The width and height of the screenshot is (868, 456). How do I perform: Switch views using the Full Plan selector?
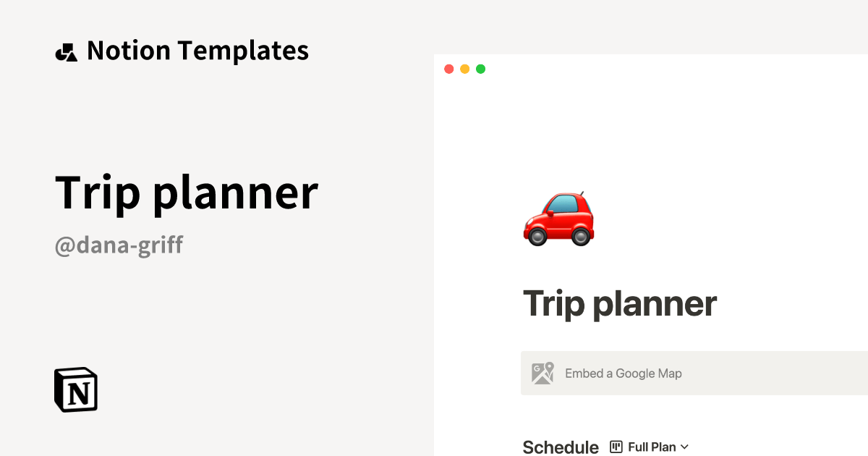(651, 447)
